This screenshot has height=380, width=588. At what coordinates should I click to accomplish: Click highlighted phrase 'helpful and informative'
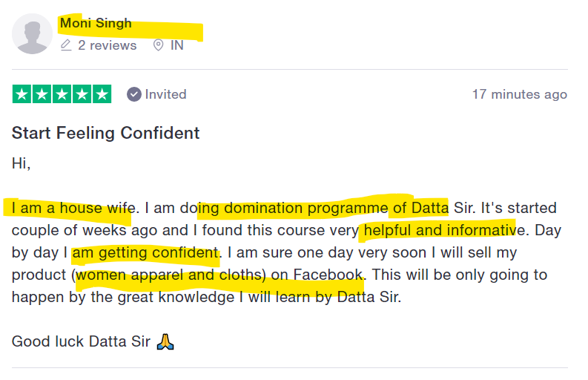pos(440,230)
